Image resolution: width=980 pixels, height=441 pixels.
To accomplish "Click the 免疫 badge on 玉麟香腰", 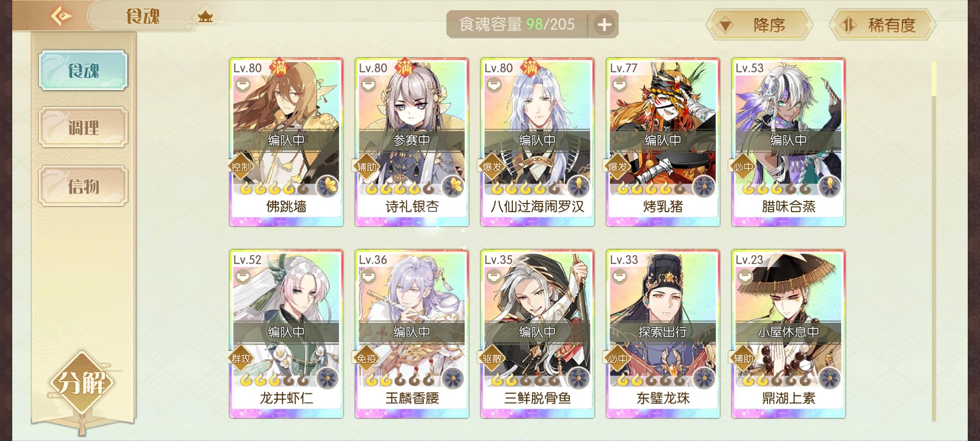I will coord(367,359).
